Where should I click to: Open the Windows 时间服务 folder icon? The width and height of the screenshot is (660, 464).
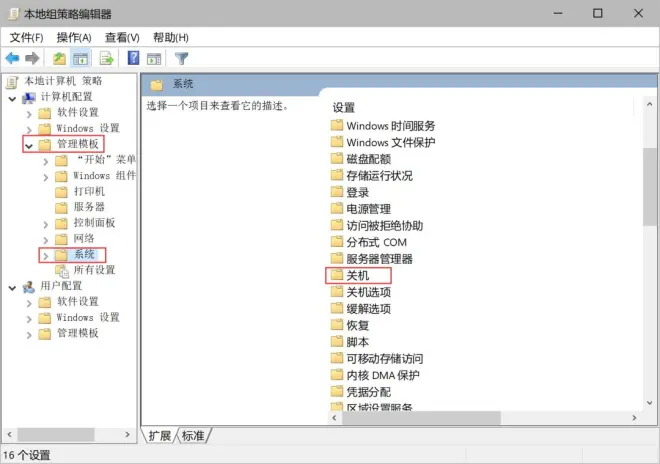(x=336, y=125)
